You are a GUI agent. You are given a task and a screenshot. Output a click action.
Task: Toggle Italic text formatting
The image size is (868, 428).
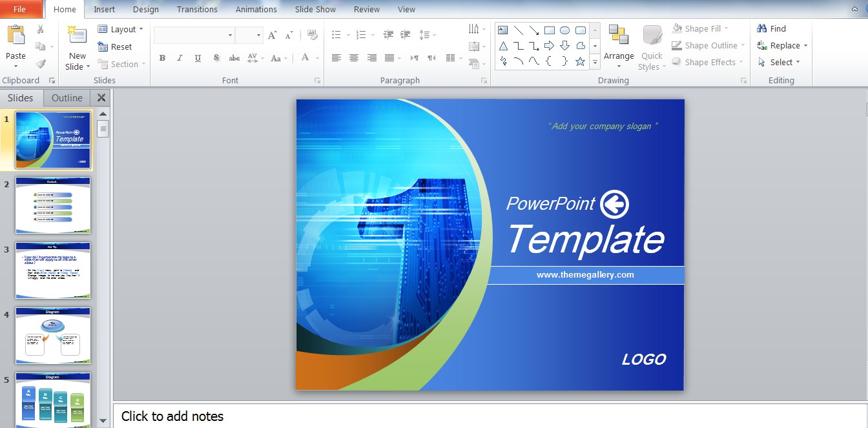(x=180, y=58)
